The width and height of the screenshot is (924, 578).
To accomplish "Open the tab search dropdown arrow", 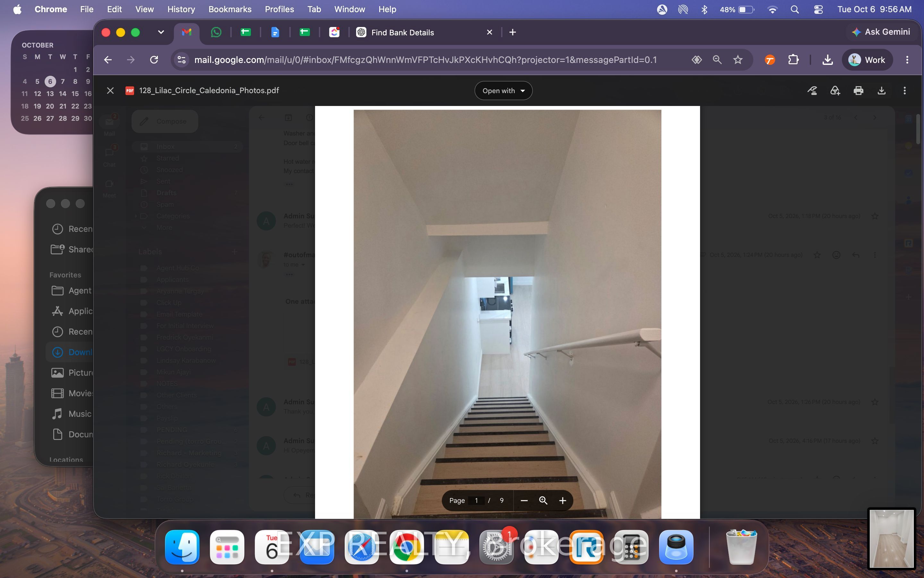I will coord(161,32).
